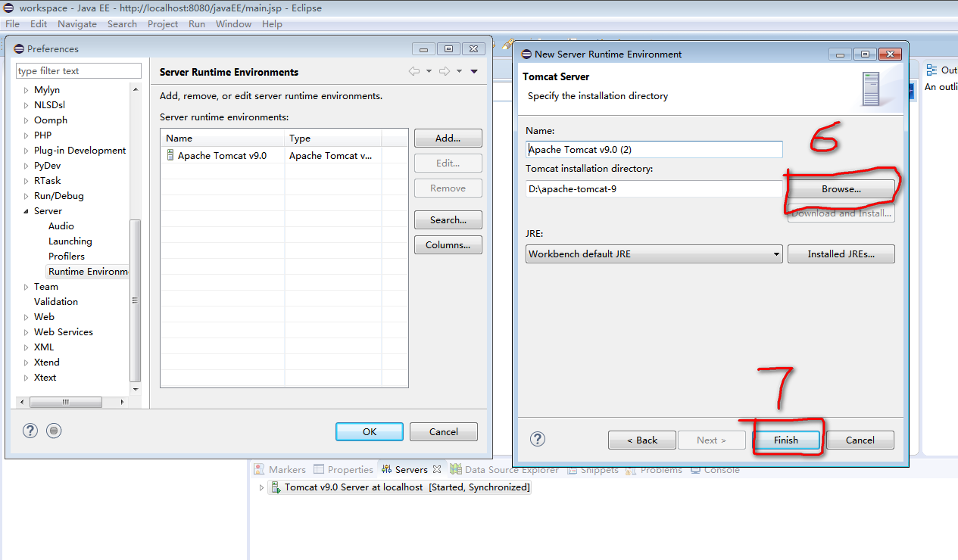Select Validation in preferences tree
Image resolution: width=958 pixels, height=560 pixels.
click(56, 302)
